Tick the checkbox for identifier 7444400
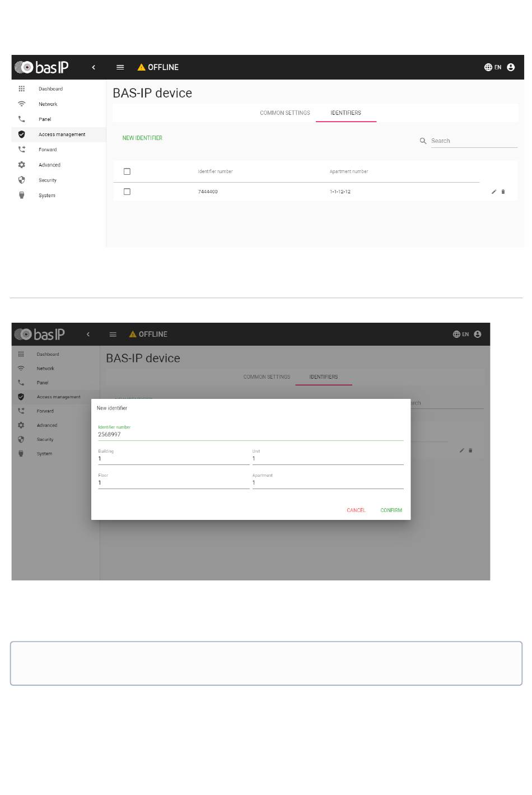The height and width of the screenshot is (795, 532). pyautogui.click(x=127, y=192)
